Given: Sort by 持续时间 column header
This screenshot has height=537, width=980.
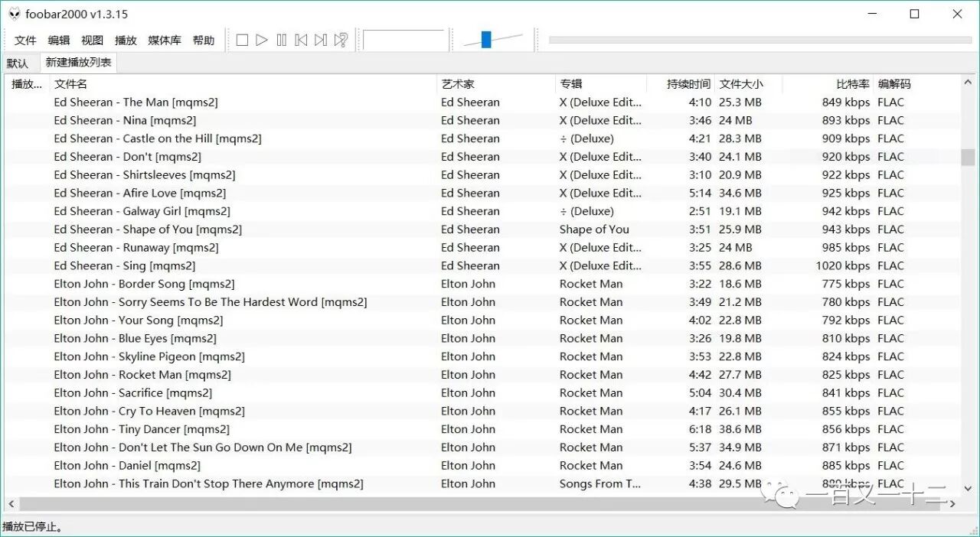Looking at the screenshot, I should click(681, 84).
